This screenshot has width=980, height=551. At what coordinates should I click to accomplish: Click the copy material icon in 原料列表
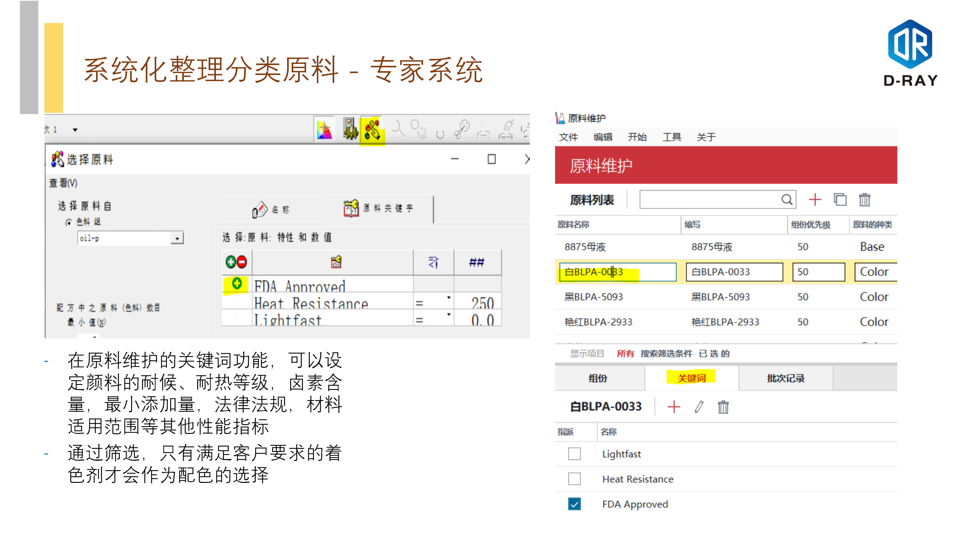(x=840, y=200)
